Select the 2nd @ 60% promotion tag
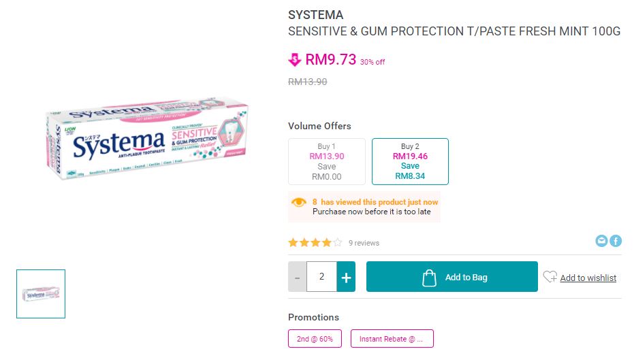Viewport: 634px width, 364px height. (315, 339)
